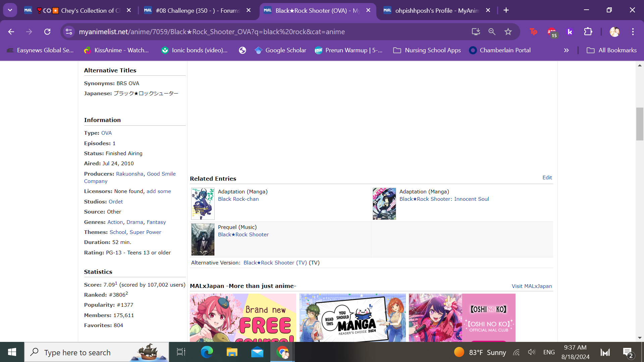Click 'add some' licensors link
Screen dimensions: 644x362
[x=159, y=191]
